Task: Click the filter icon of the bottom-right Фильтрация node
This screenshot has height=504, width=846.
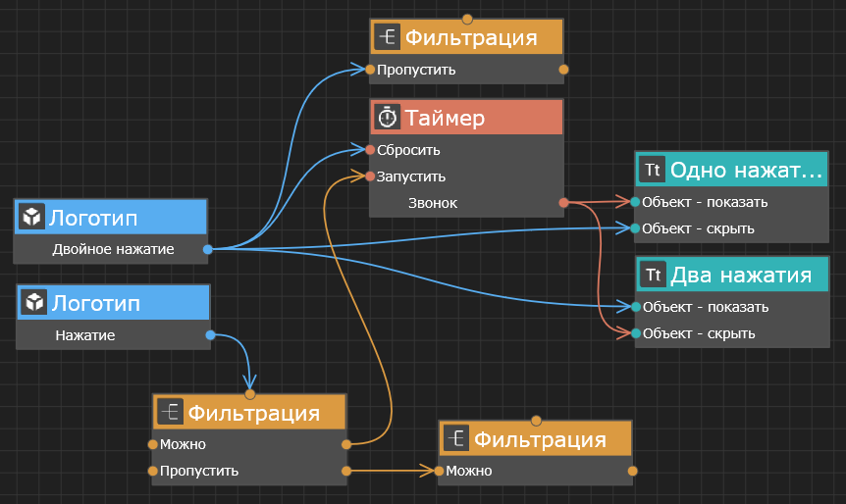Action: tap(456, 439)
